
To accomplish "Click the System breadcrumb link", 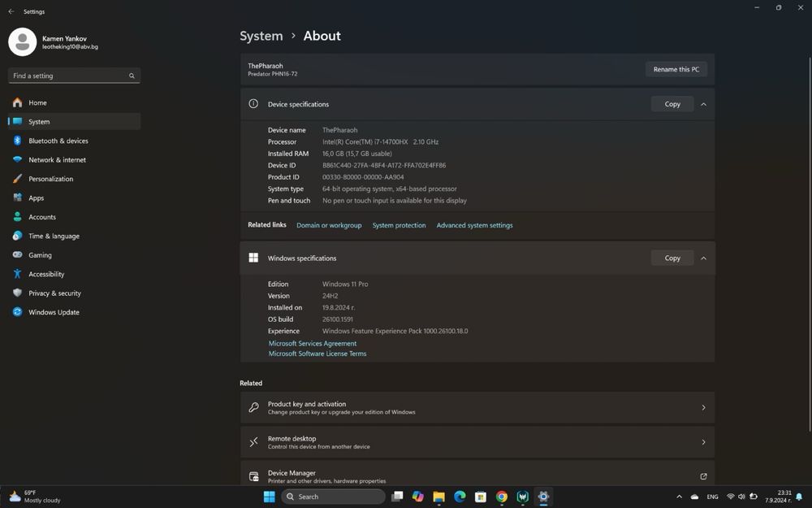I will coord(261,36).
